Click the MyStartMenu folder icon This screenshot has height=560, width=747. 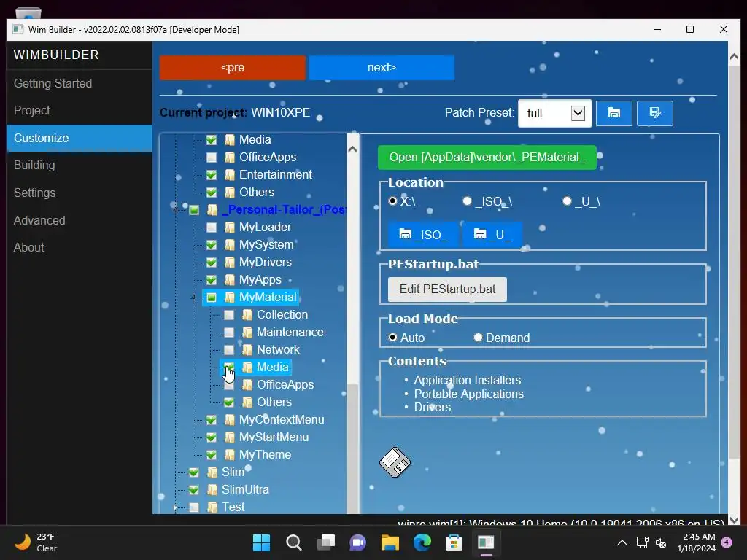(x=230, y=437)
